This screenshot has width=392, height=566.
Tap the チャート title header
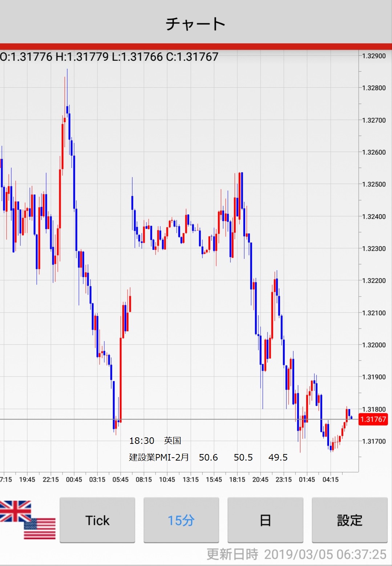pyautogui.click(x=196, y=24)
